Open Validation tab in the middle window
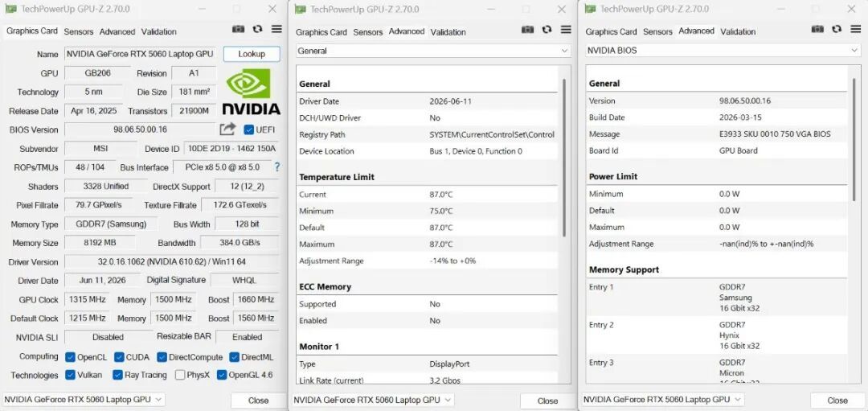The height and width of the screenshot is (411, 868). (x=448, y=32)
